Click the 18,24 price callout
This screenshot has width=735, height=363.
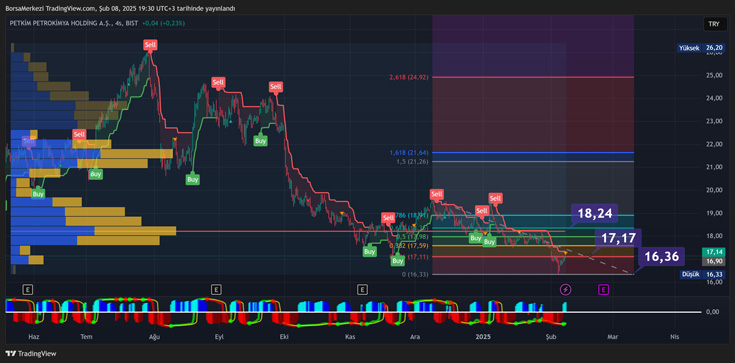[594, 214]
